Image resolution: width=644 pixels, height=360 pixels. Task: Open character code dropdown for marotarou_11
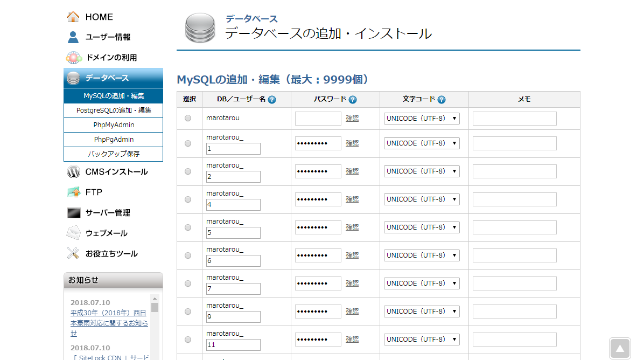(x=422, y=340)
